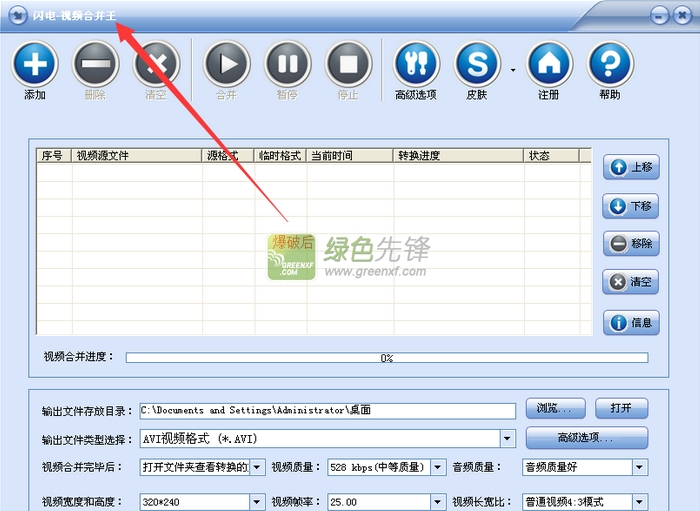The image size is (700, 511).
Task: Click the 视频合并进度 progress bar
Action: coord(387,357)
